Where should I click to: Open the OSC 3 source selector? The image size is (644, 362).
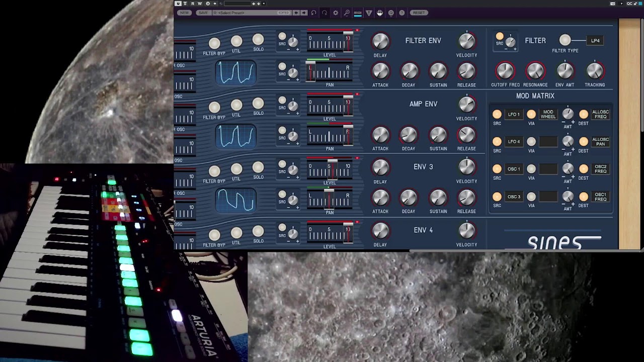click(x=514, y=197)
